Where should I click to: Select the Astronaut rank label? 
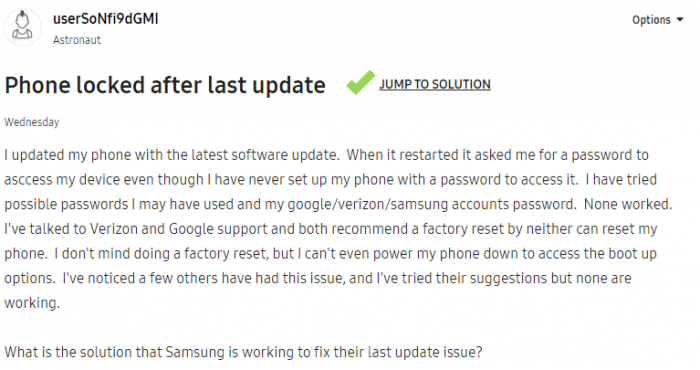pyautogui.click(x=77, y=40)
